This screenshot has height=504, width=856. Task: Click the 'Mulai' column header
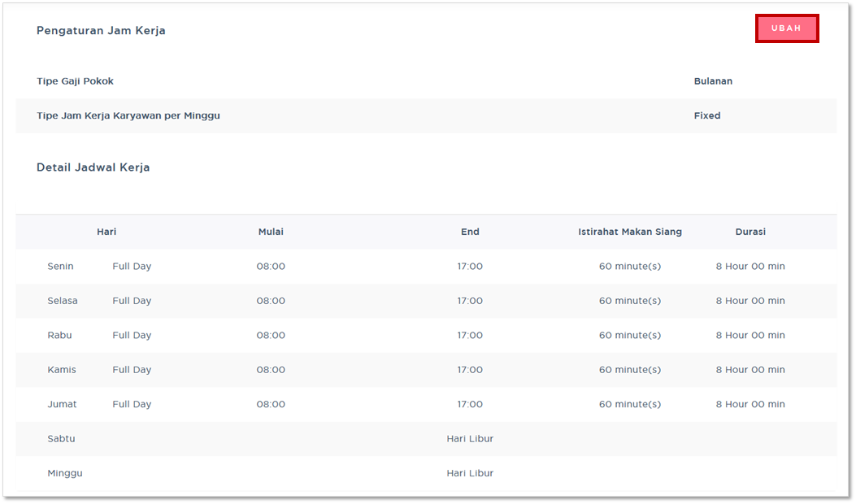pos(271,232)
